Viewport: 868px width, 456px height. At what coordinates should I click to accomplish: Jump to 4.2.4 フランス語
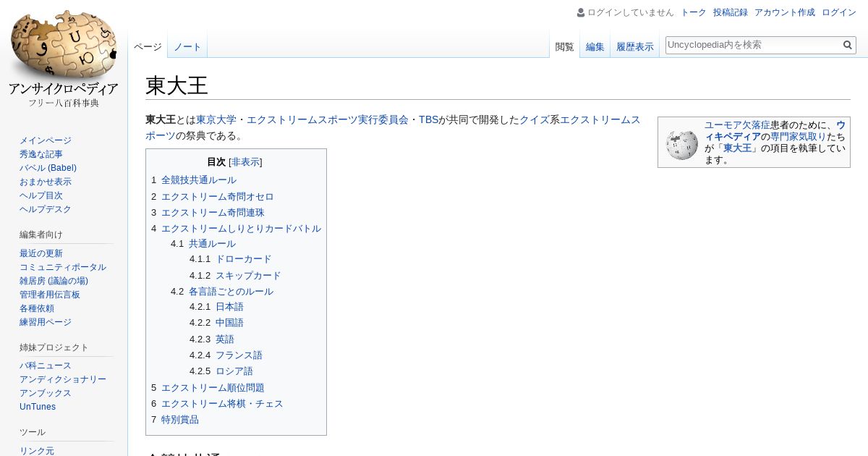[239, 355]
